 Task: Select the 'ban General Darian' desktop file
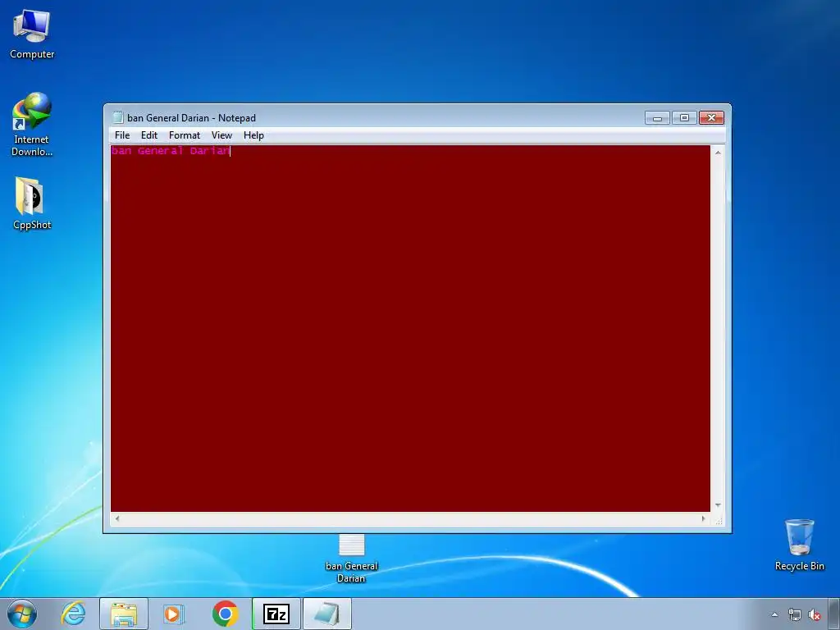point(351,558)
